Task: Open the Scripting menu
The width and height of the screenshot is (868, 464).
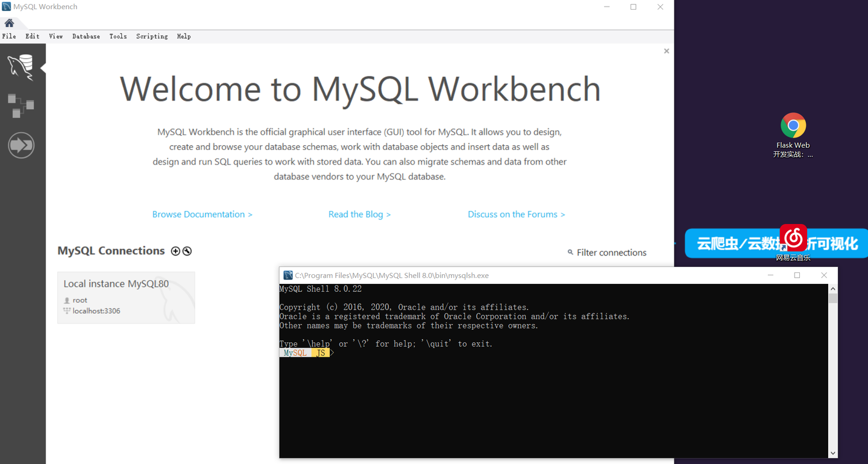Action: tap(151, 36)
